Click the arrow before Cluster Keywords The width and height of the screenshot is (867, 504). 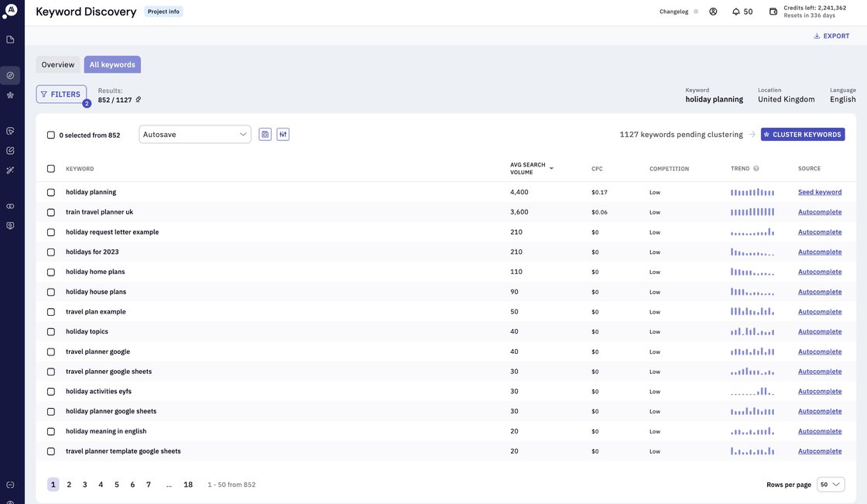coord(752,135)
